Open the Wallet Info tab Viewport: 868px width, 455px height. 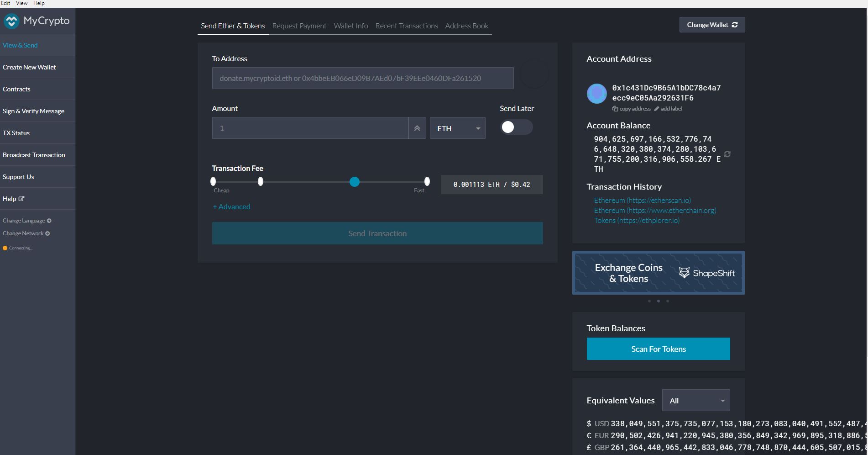tap(351, 26)
